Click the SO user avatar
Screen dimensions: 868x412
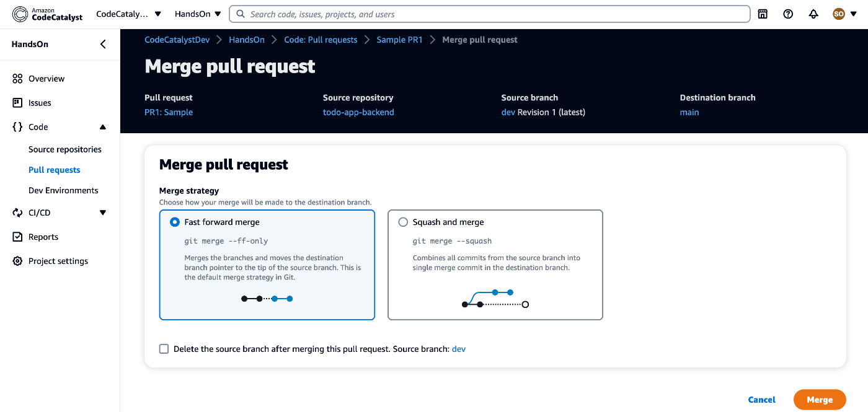point(839,14)
